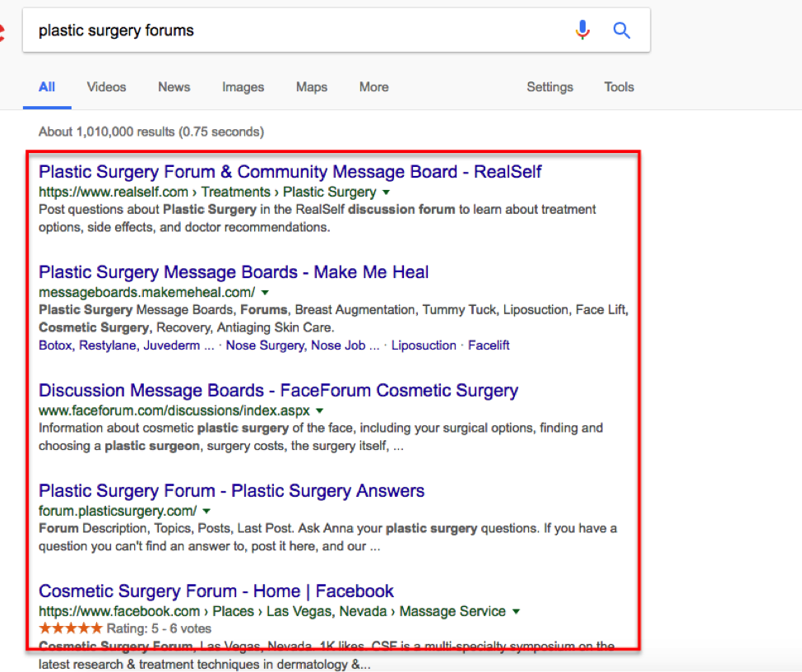Open Plastic Surgery Forum - Plastic Surgery Answers

coord(232,491)
